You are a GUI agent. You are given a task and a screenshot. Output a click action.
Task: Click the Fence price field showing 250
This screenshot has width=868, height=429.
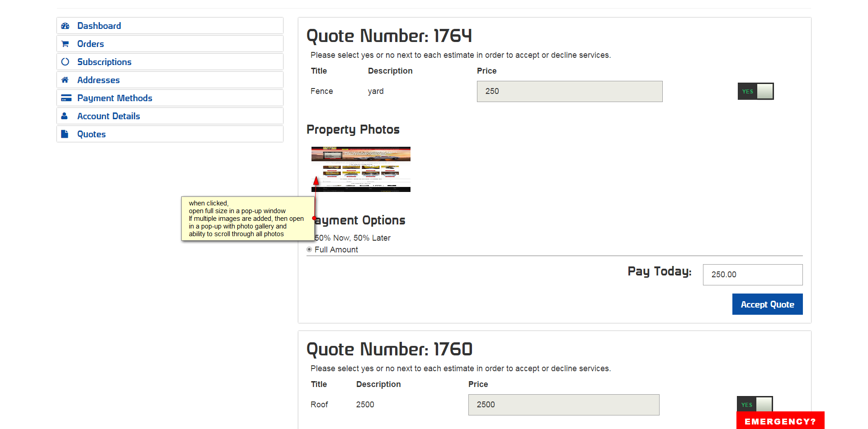(569, 91)
